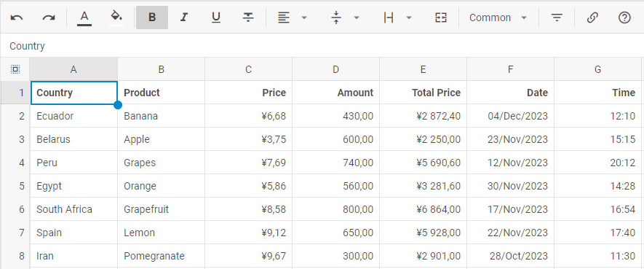Screen dimensions: 644x269
Task: Select the Lemon cell
Action: (x=161, y=233)
